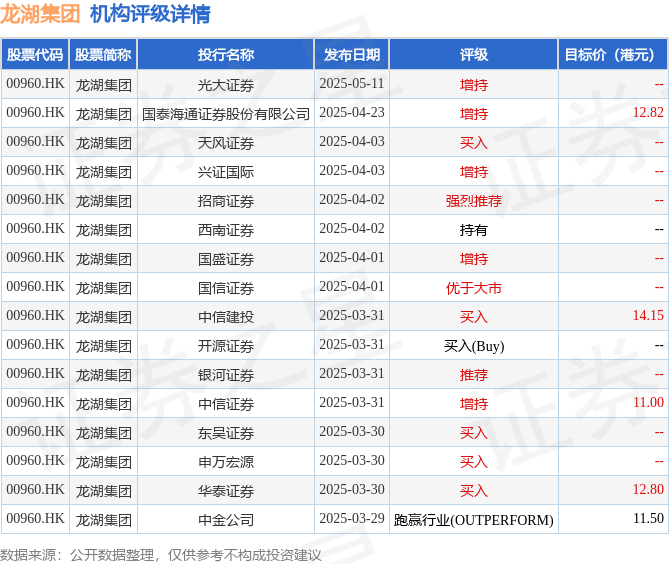
Task: Click the target price 12.82
Action: 648,113
